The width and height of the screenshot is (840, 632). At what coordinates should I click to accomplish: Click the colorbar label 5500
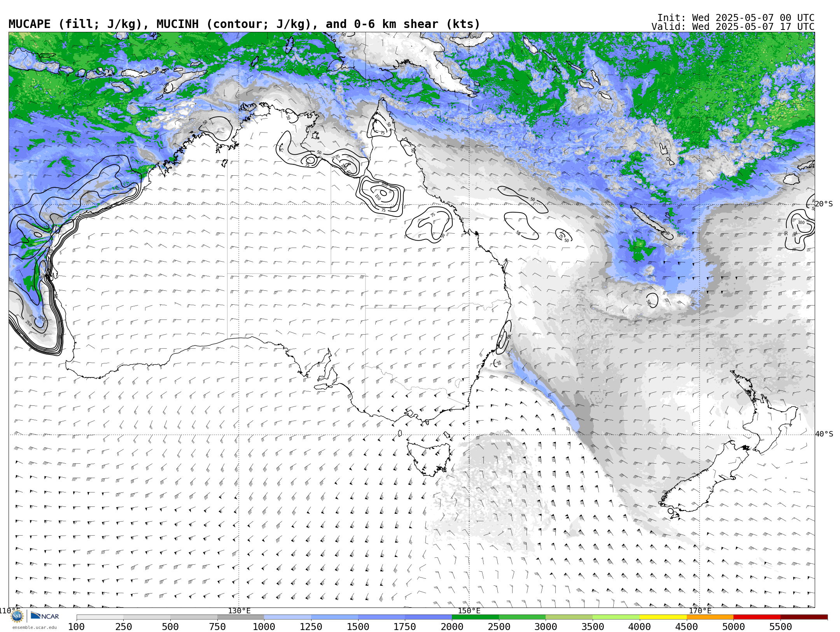click(x=780, y=627)
